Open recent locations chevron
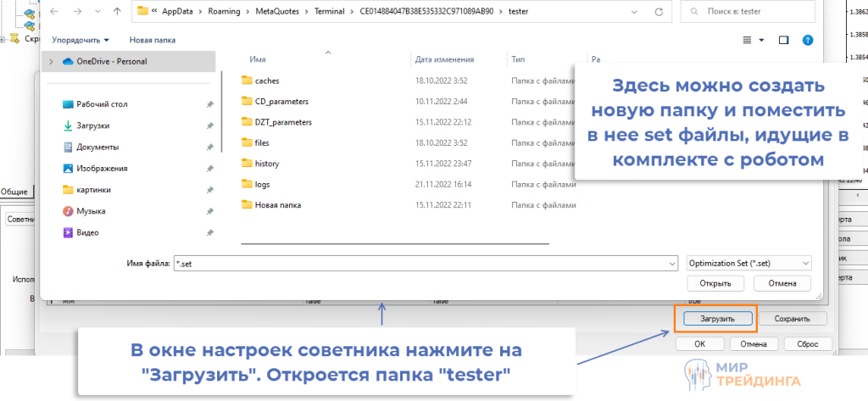 click(98, 12)
